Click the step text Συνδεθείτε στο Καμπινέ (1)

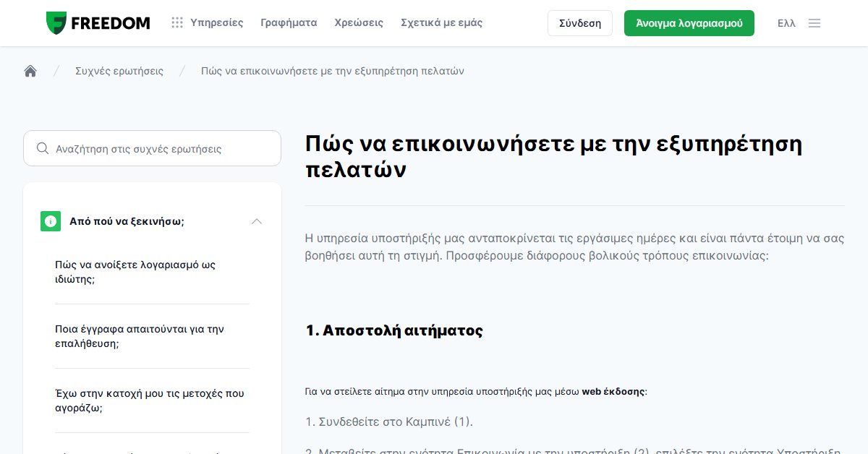pos(389,421)
